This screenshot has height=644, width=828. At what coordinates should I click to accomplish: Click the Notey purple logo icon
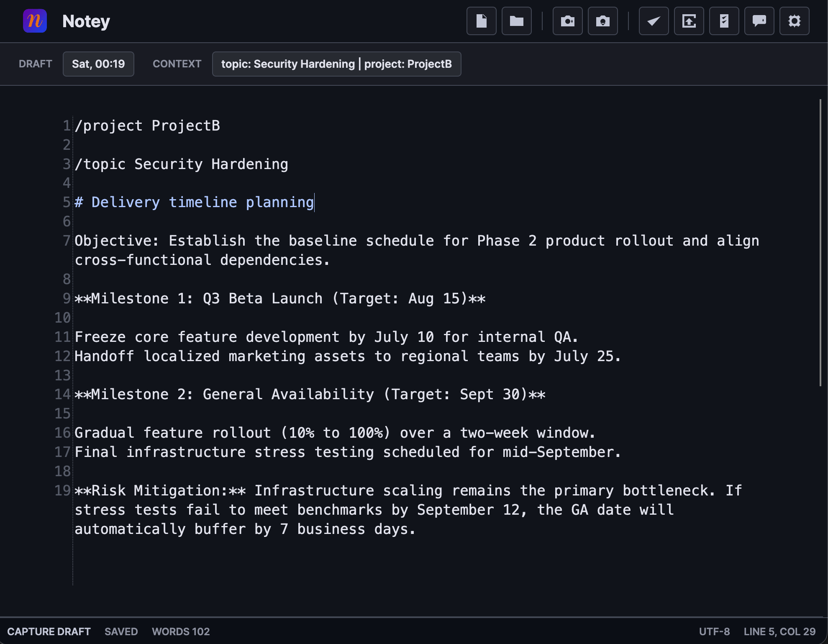click(35, 21)
